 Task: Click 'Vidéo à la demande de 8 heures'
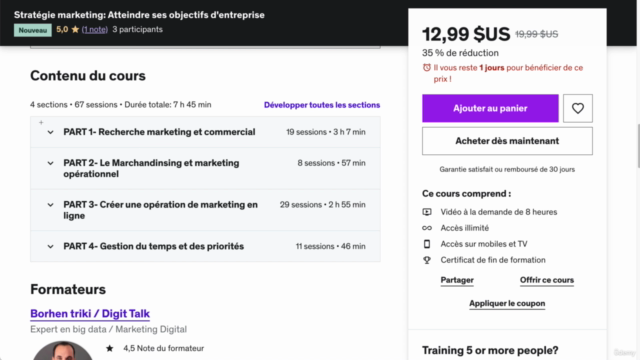(499, 212)
